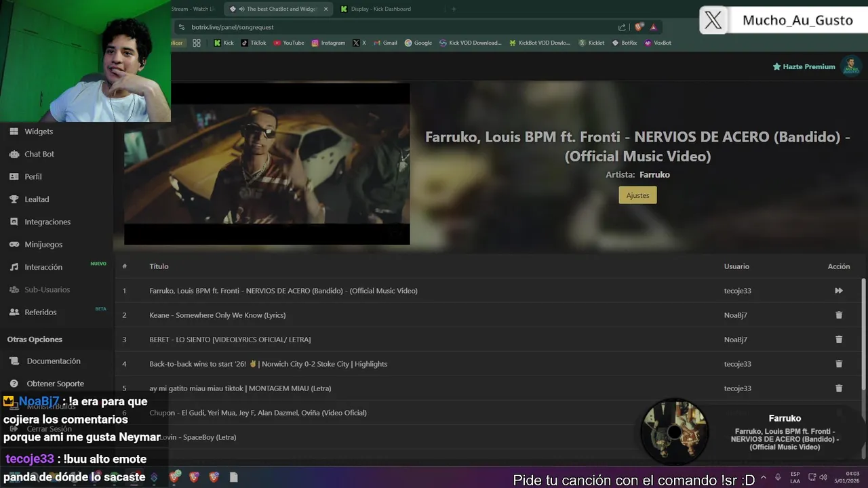Click the Widgets grid icon
This screenshot has height=488, width=868.
click(x=14, y=131)
